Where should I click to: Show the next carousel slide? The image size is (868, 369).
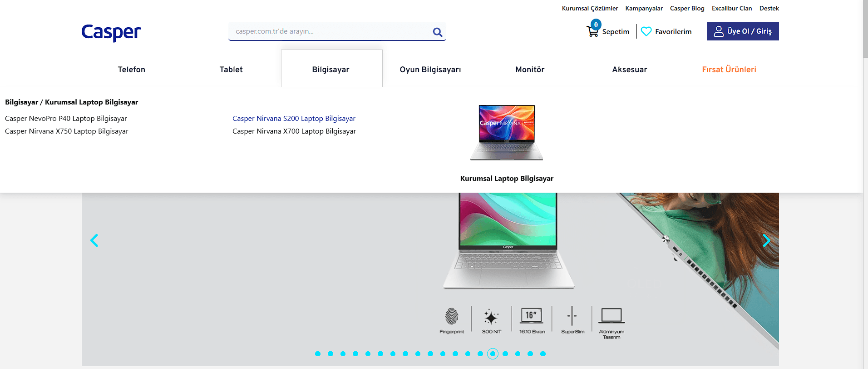click(x=766, y=240)
